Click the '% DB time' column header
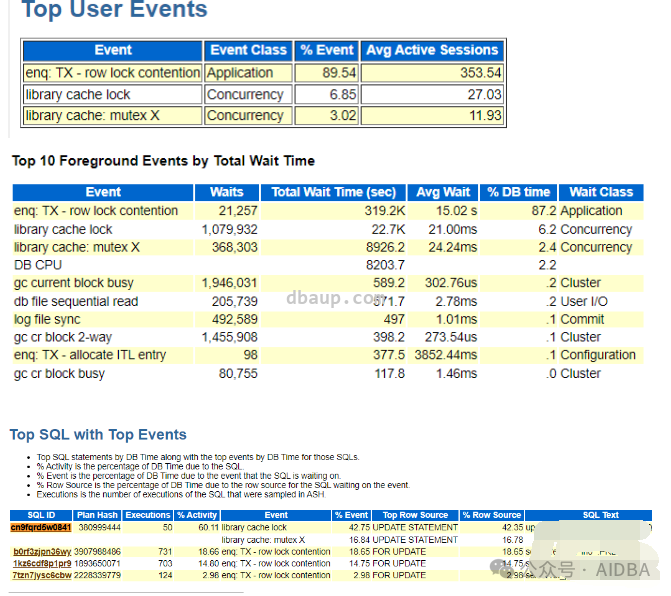Viewport: 671px width, 596px height. coord(518,192)
